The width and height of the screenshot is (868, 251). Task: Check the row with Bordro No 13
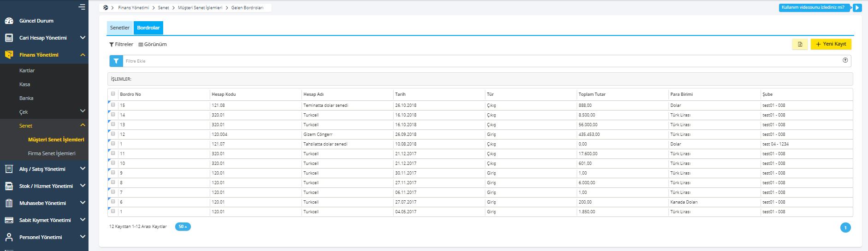(113, 124)
